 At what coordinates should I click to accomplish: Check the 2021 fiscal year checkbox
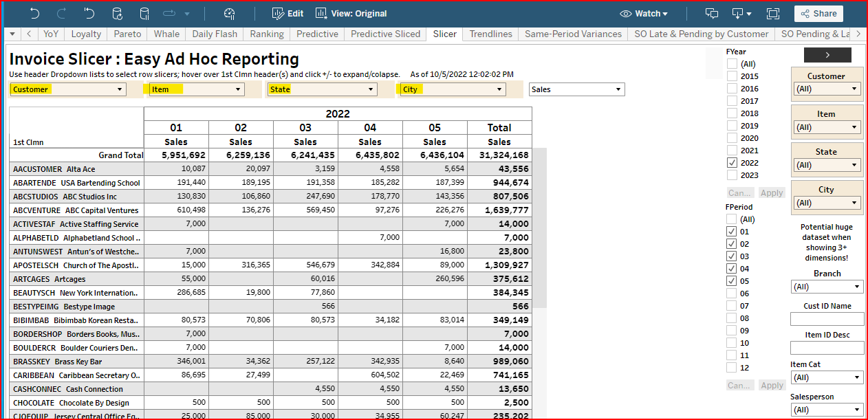pyautogui.click(x=732, y=151)
